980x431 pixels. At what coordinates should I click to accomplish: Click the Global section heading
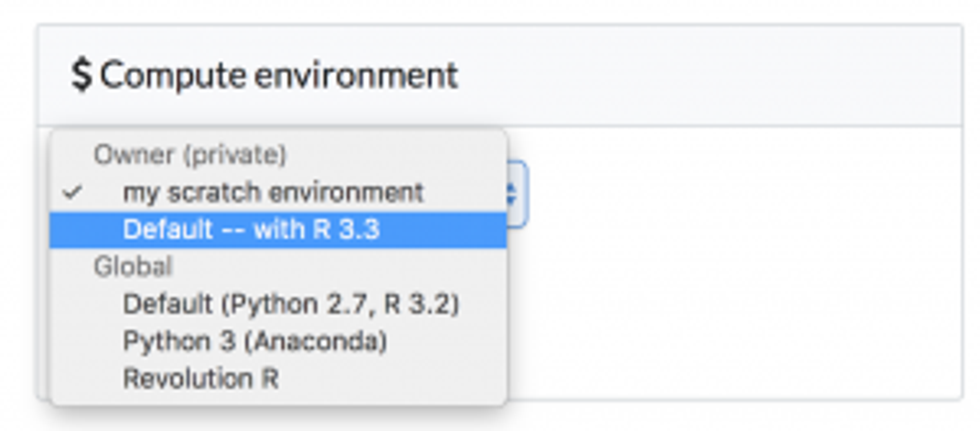click(135, 265)
